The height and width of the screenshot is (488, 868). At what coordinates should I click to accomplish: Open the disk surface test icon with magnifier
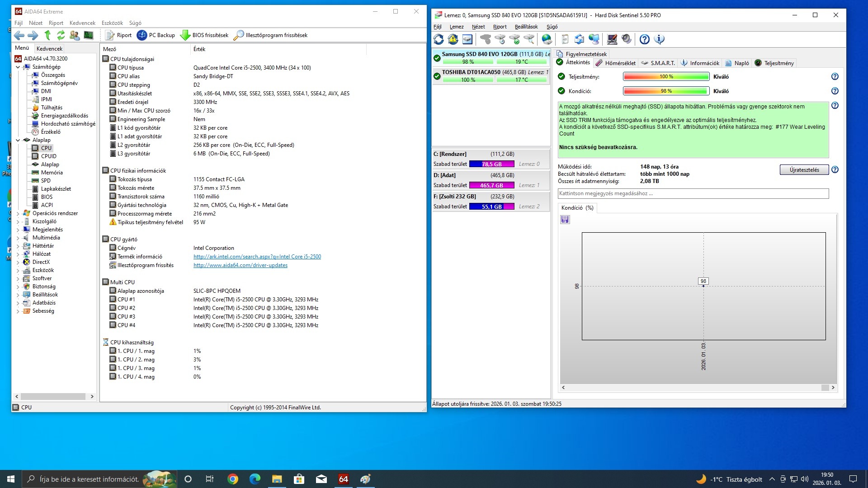pos(530,40)
